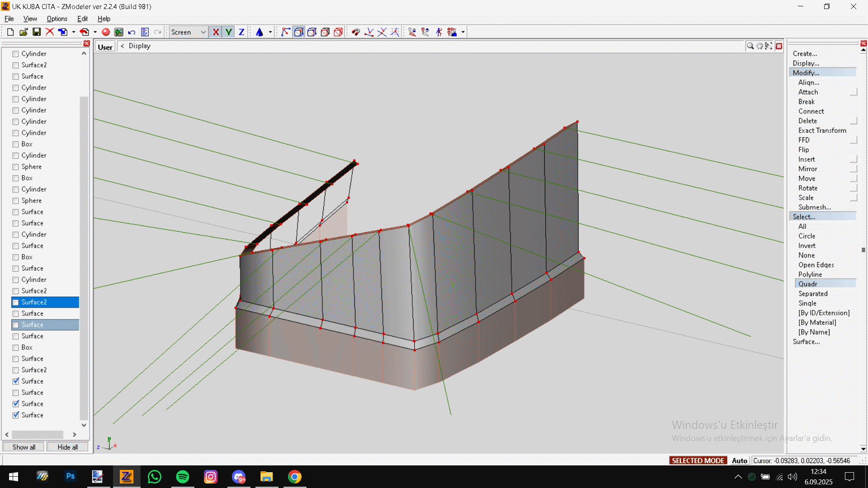The image size is (868, 488).
Task: Expand the Surface... command group
Action: 806,342
